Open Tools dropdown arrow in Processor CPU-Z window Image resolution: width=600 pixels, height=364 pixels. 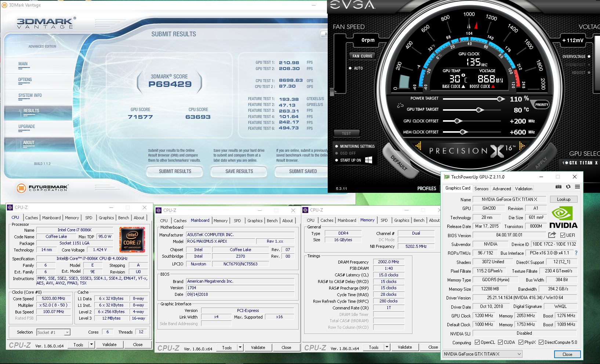[91, 345]
